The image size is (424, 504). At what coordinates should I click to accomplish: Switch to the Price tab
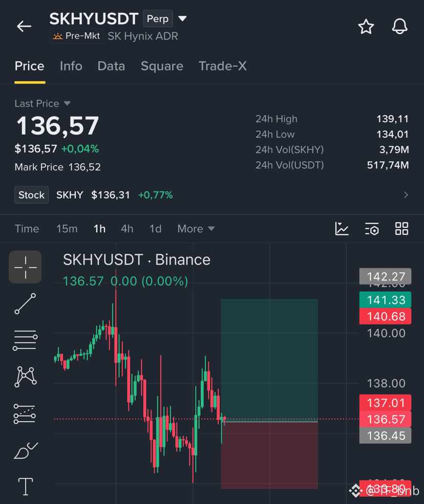tap(30, 66)
